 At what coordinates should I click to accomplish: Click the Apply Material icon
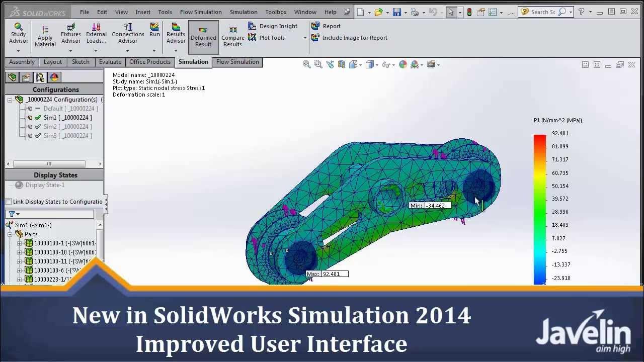point(45,31)
